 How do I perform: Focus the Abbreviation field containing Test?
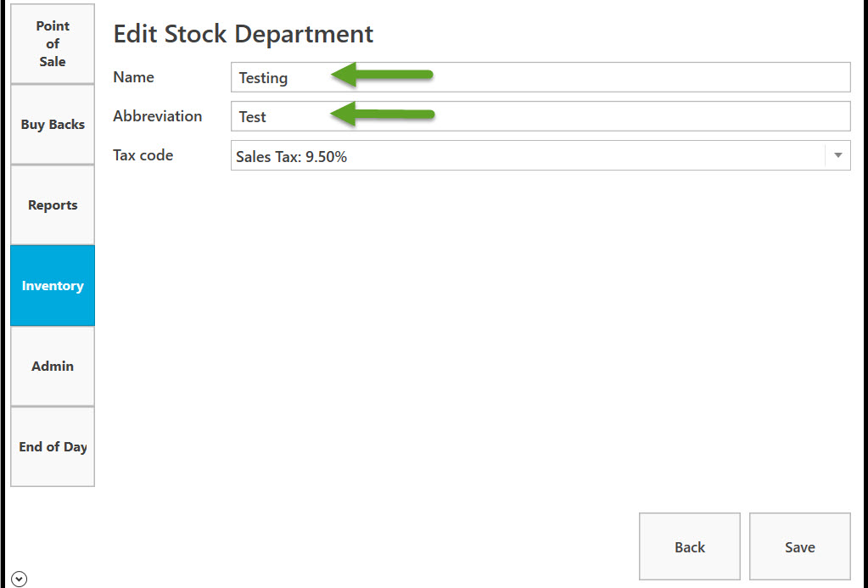pyautogui.click(x=540, y=116)
